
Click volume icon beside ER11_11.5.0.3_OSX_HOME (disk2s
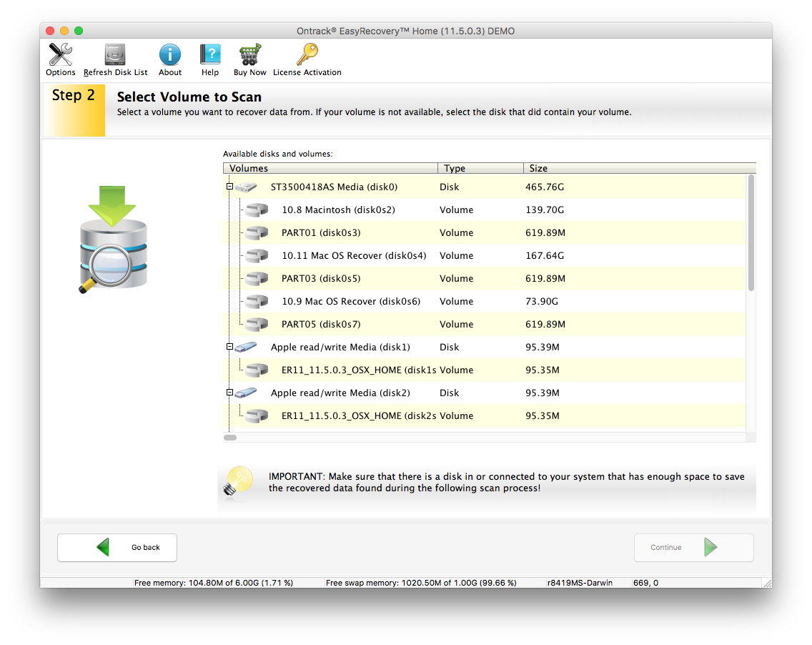[257, 415]
